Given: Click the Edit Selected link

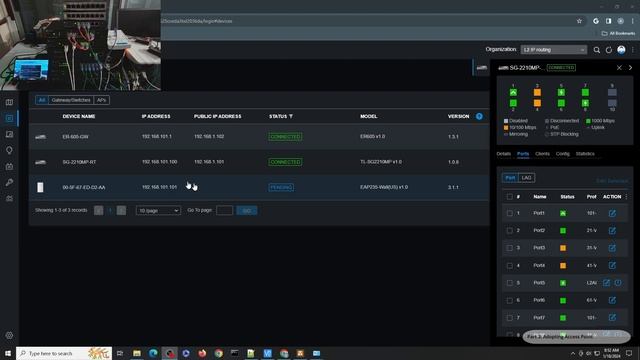Looking at the screenshot, I should (x=612, y=181).
